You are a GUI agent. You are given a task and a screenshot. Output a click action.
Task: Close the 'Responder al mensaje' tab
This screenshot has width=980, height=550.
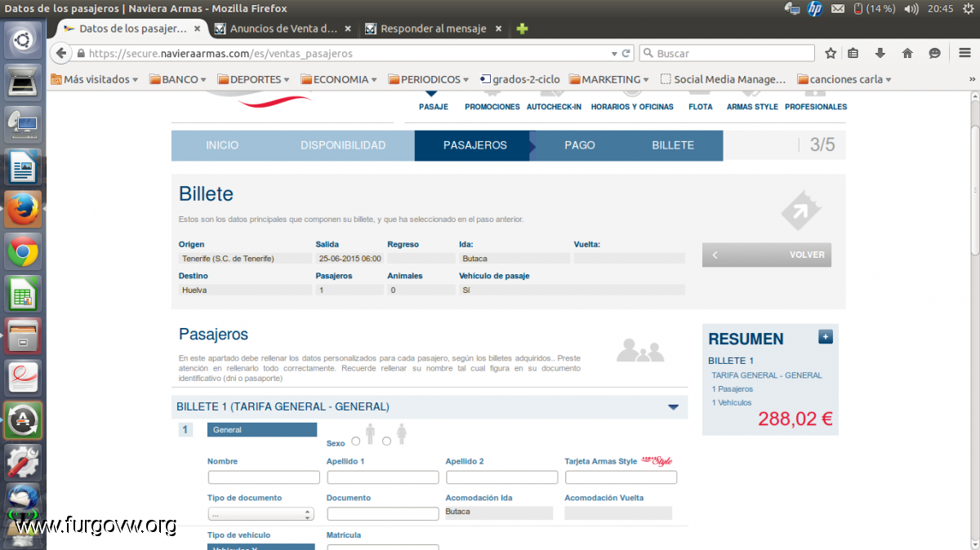[x=499, y=29]
